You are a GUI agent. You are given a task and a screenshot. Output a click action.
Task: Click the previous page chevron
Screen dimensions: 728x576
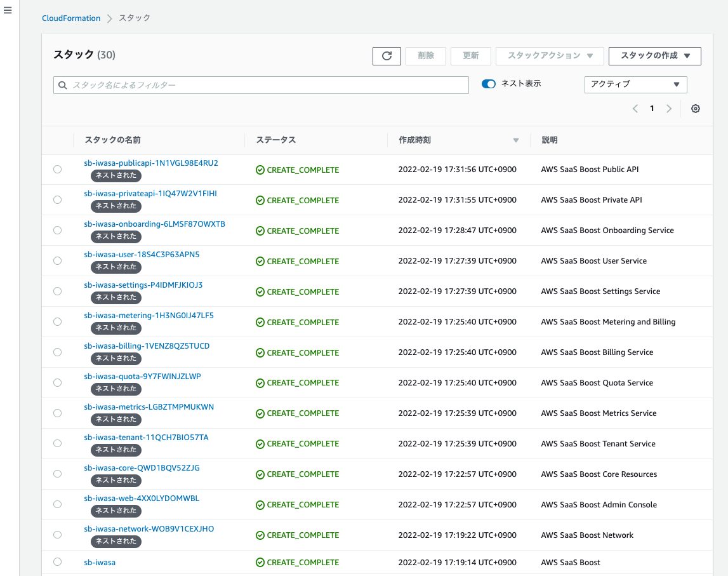(x=635, y=109)
